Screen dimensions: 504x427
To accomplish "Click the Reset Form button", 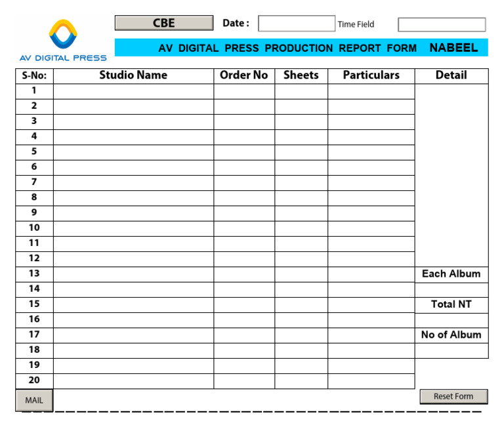I will click(x=453, y=396).
